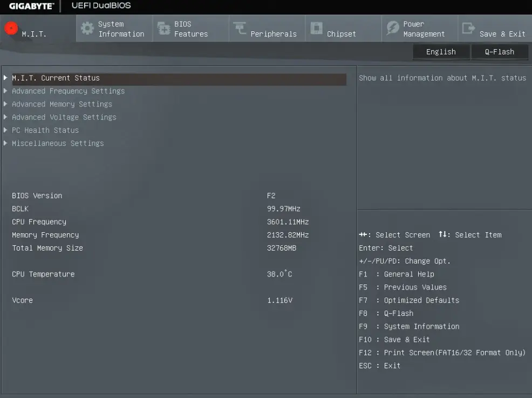The image size is (532, 398).
Task: Click the Chipset tab icon
Action: click(316, 29)
